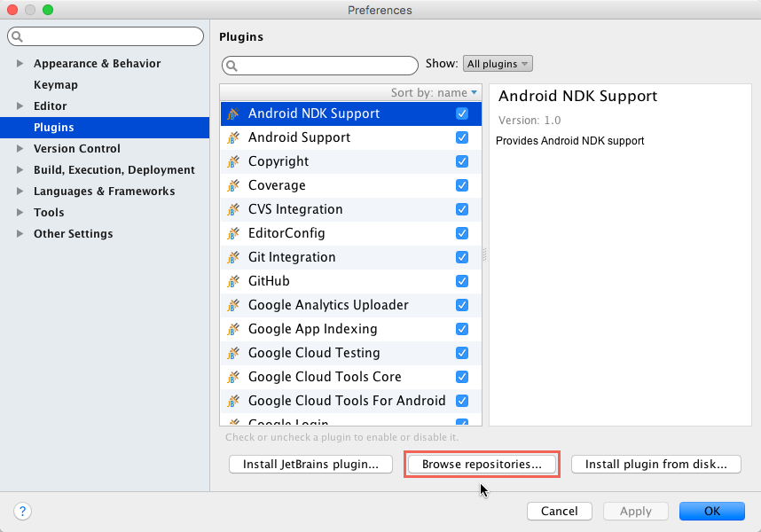Screen dimensions: 761x532
Task: Toggle Google Analytics Uploader checkbox
Action: [462, 305]
